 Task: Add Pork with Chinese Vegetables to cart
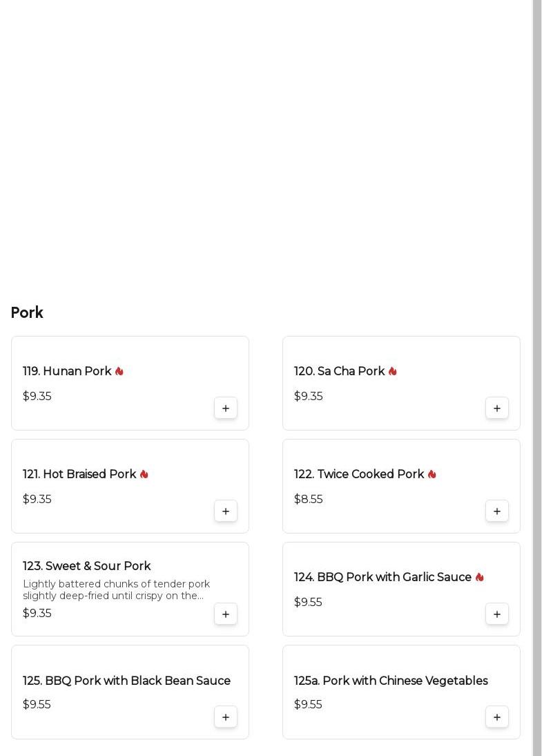(x=497, y=717)
